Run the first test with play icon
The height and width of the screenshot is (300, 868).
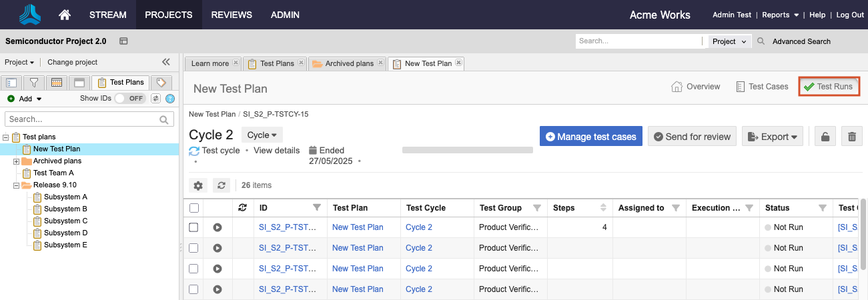click(218, 227)
